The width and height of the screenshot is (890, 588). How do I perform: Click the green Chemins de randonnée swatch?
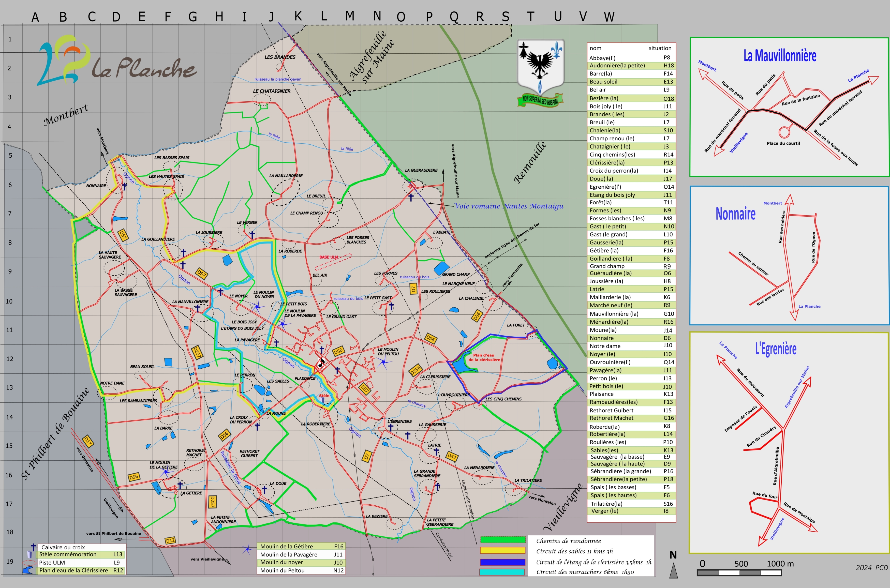(x=502, y=540)
